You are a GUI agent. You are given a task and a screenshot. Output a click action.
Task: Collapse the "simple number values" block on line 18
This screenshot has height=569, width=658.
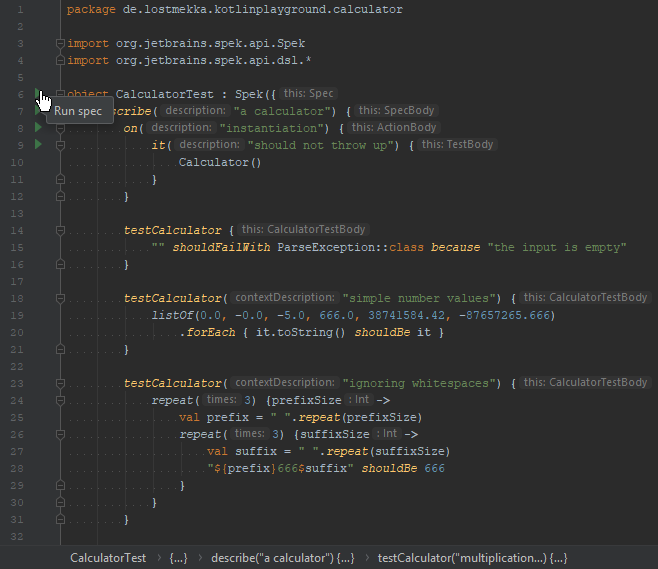[60, 298]
